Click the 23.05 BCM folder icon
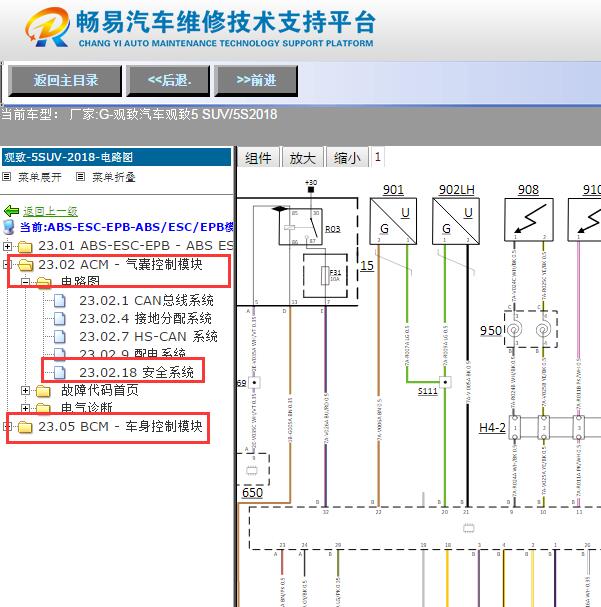 (x=25, y=427)
